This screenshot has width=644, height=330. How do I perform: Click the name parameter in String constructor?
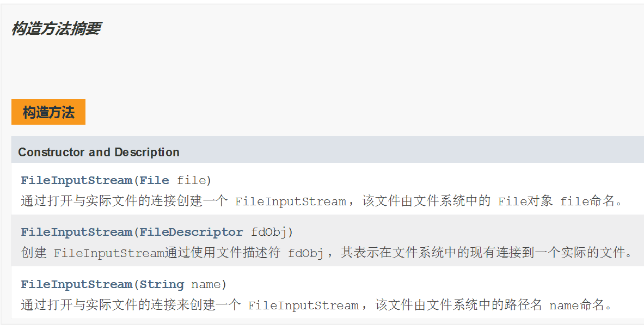click(x=206, y=284)
